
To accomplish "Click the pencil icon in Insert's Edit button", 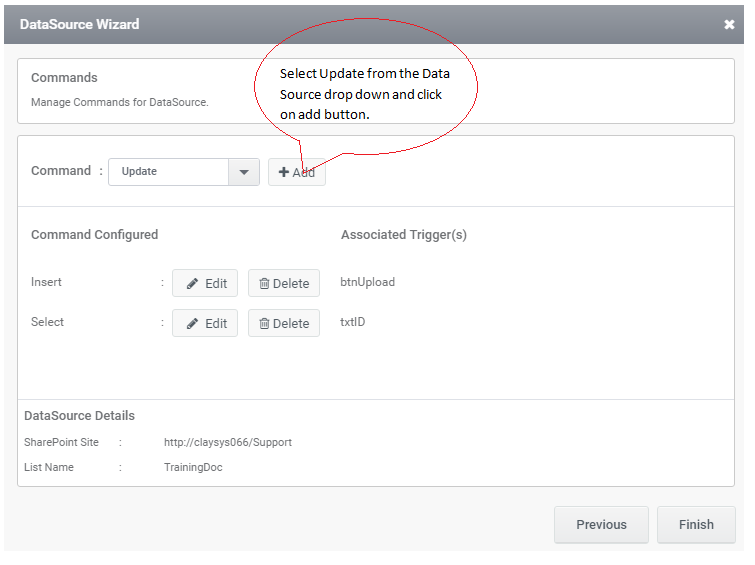I will click(193, 284).
